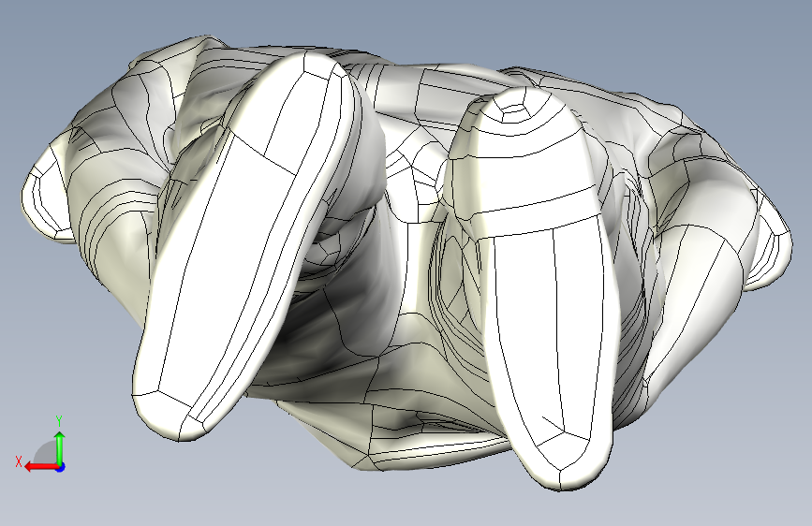
Task: Click the gray XY plane arc in triad
Action: pyautogui.click(x=46, y=452)
